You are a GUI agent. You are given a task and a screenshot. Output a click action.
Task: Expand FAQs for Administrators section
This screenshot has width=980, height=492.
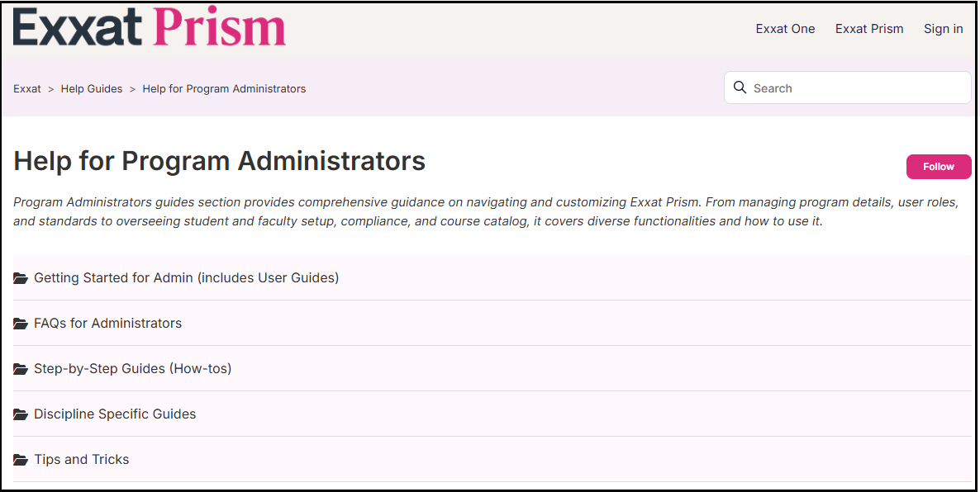pos(107,324)
